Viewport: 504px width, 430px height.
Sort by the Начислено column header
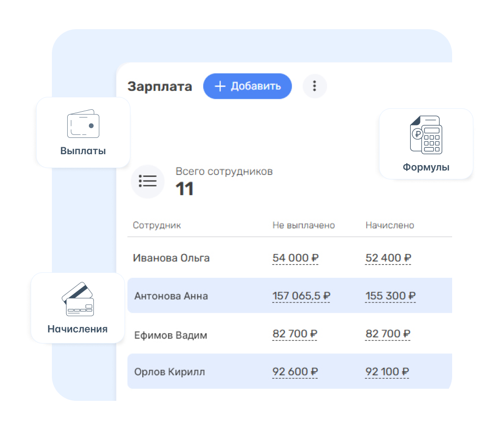coord(389,225)
